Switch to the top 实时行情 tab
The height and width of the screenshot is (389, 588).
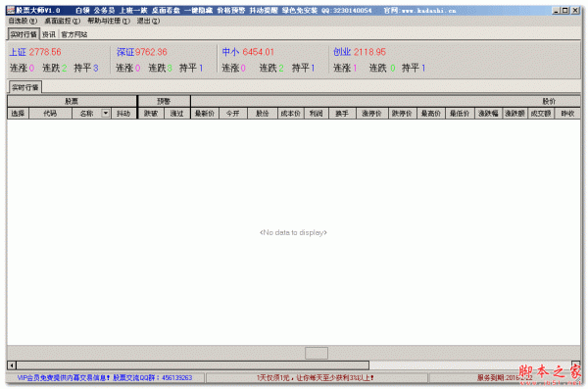tap(24, 34)
